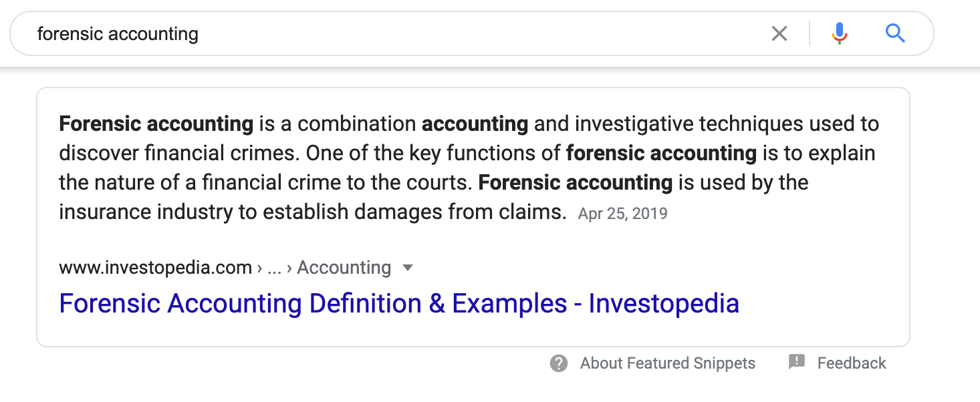Click the Apr 25, 2019 snippet date
This screenshot has height=402, width=980.
623,214
